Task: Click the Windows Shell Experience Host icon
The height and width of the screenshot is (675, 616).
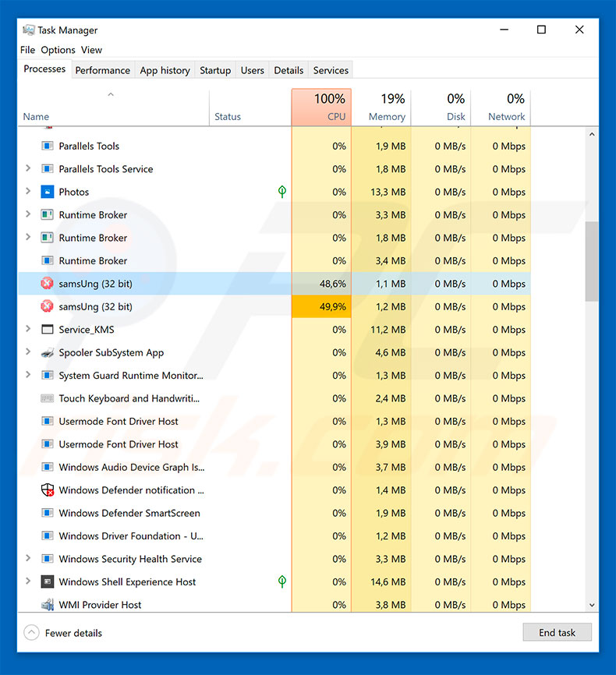Action: coord(47,581)
